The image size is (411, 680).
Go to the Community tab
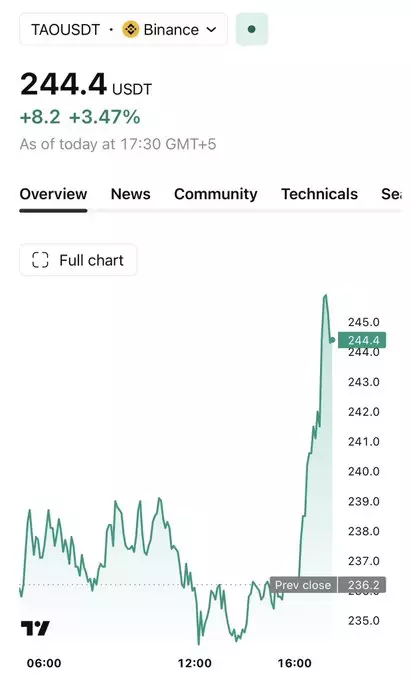pos(215,194)
